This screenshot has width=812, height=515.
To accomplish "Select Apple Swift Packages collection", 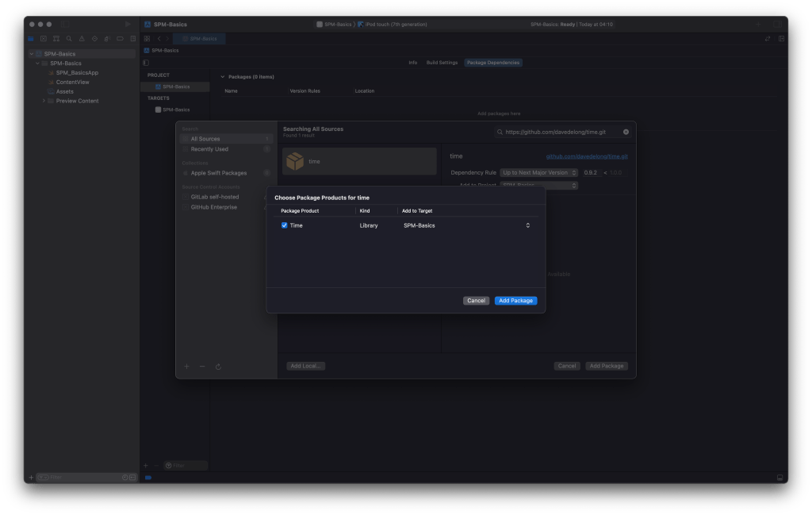I will pyautogui.click(x=218, y=173).
